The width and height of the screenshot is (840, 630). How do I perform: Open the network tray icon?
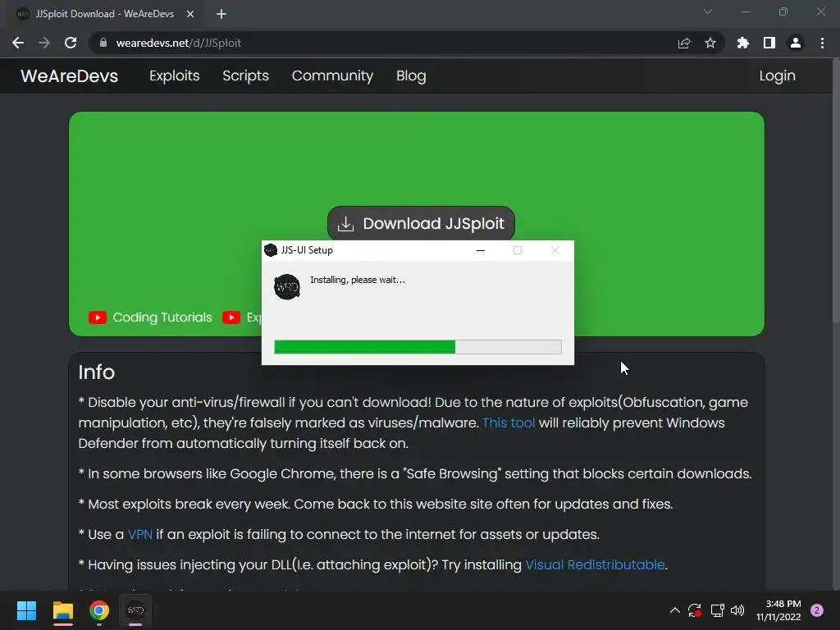pyautogui.click(x=717, y=610)
